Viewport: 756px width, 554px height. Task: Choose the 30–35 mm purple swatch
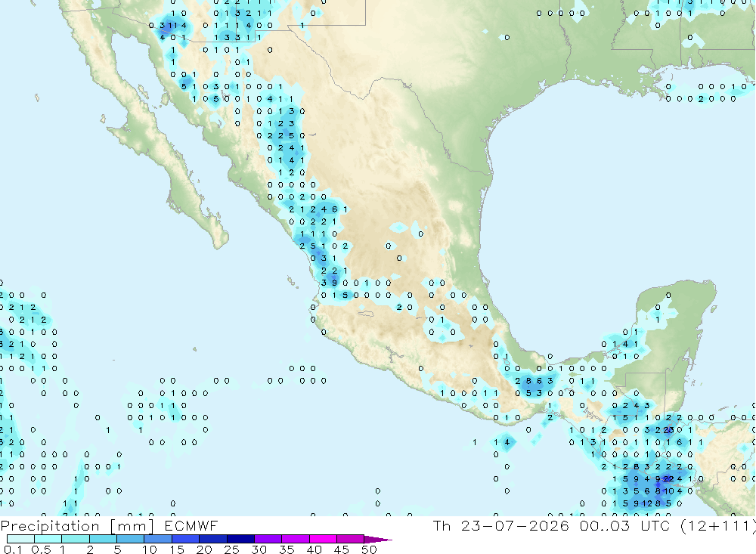click(x=268, y=539)
